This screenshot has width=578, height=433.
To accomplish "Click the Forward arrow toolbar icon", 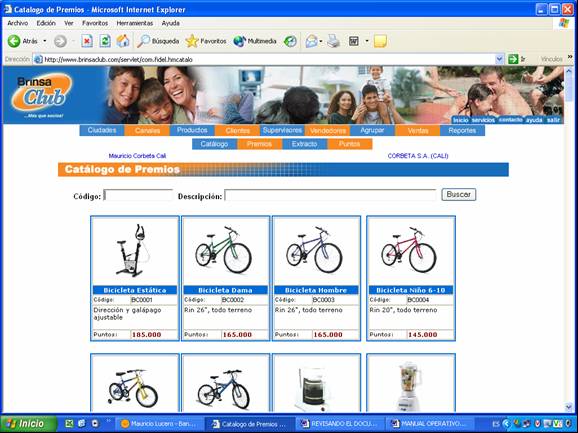I will click(60, 41).
